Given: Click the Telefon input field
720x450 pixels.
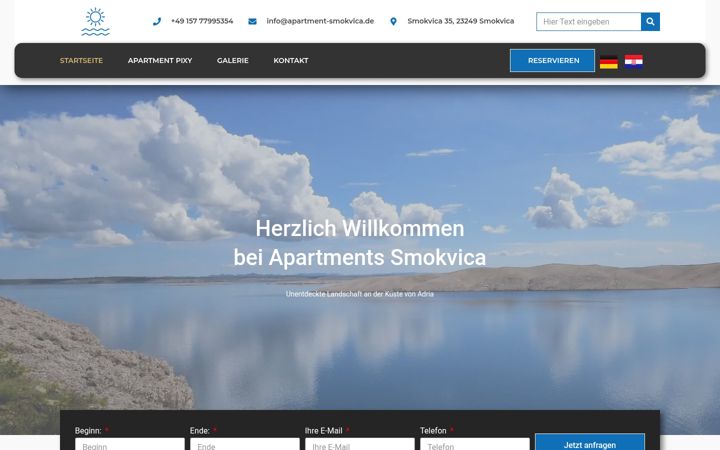Looking at the screenshot, I should tap(475, 444).
